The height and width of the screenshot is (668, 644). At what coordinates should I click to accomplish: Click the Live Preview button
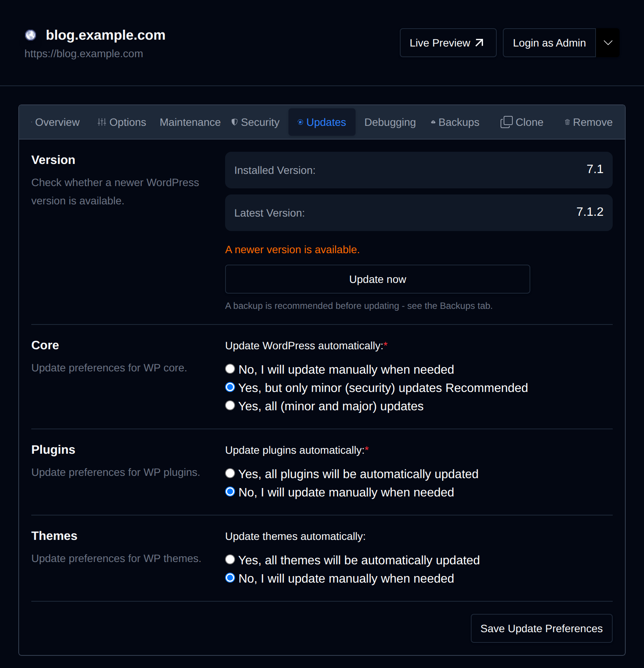pyautogui.click(x=448, y=43)
